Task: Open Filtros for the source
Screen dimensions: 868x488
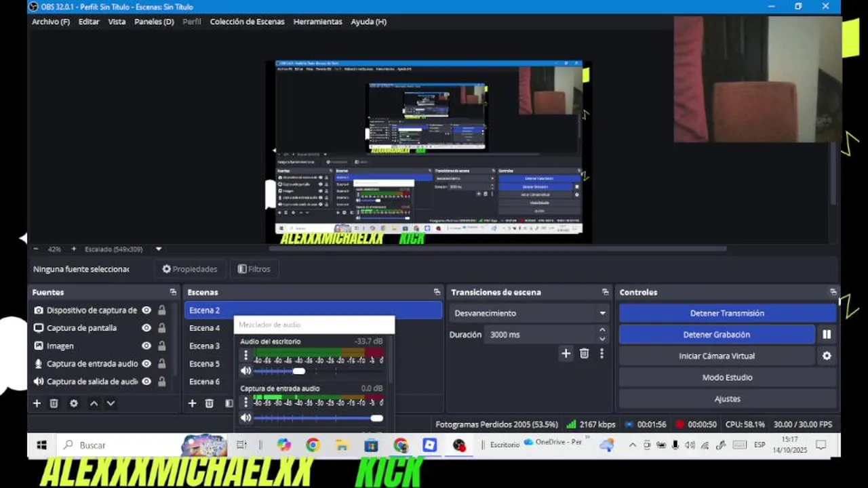Action: 254,269
